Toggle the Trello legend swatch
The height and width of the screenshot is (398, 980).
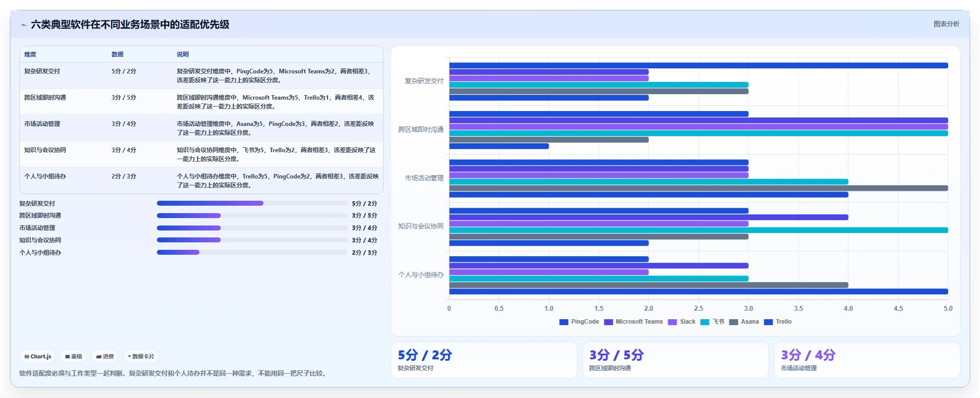tap(769, 322)
